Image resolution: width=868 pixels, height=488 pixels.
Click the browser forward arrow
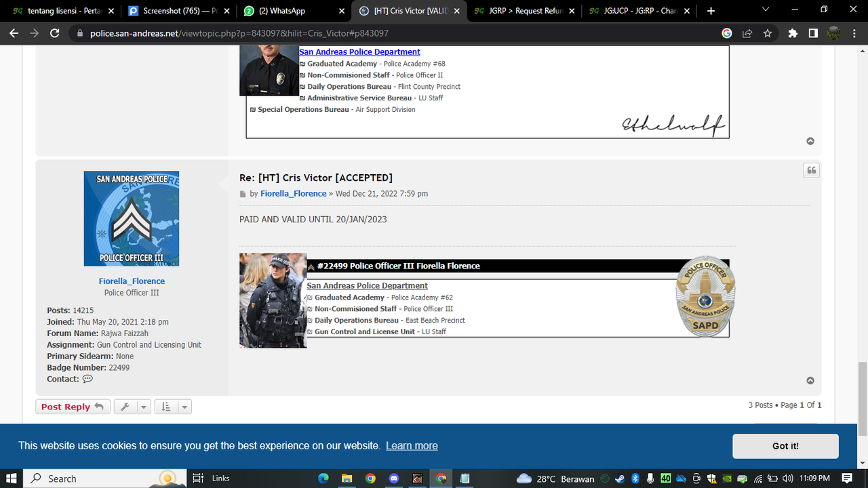[34, 33]
